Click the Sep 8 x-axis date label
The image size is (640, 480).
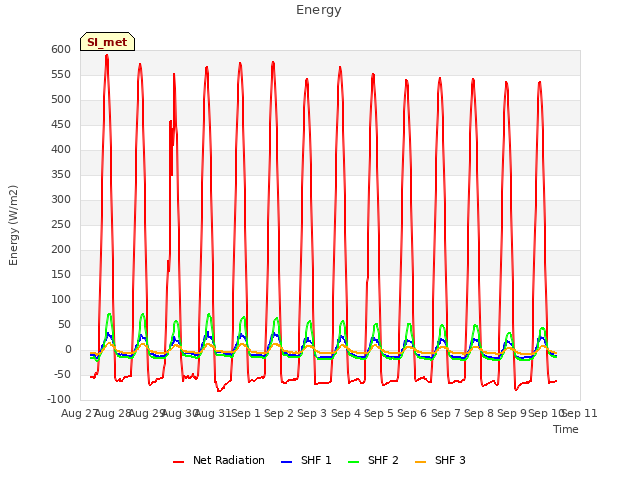(479, 413)
